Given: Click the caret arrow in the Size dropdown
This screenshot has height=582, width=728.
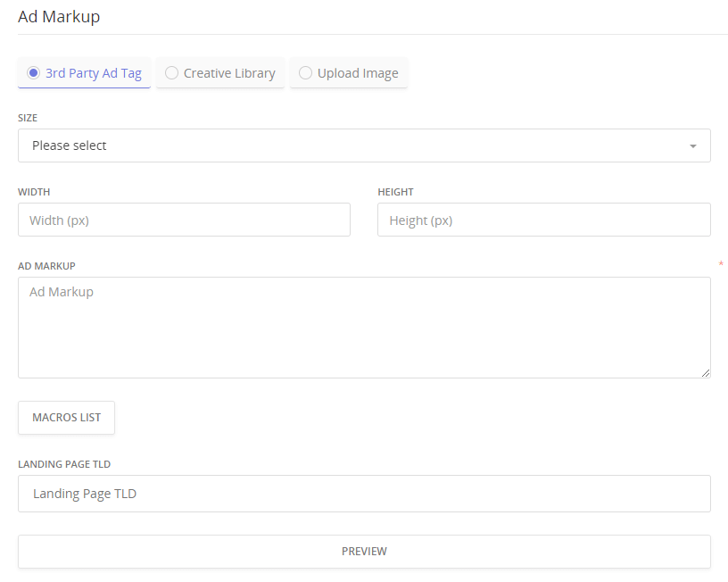Looking at the screenshot, I should (x=693, y=146).
